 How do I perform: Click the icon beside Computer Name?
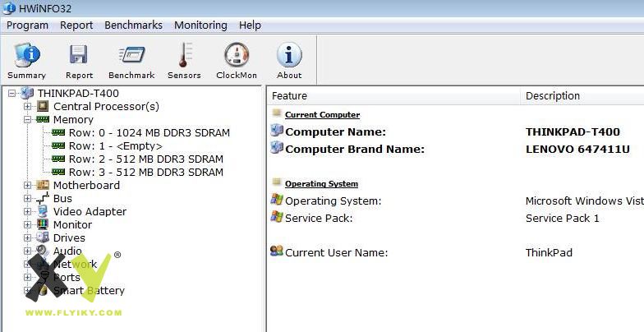click(x=277, y=130)
